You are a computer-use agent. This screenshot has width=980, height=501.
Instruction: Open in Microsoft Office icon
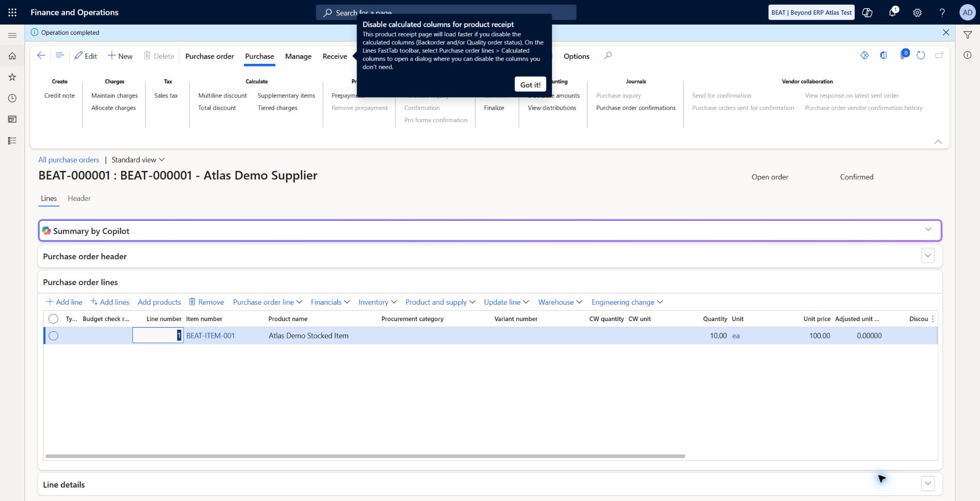click(x=883, y=55)
